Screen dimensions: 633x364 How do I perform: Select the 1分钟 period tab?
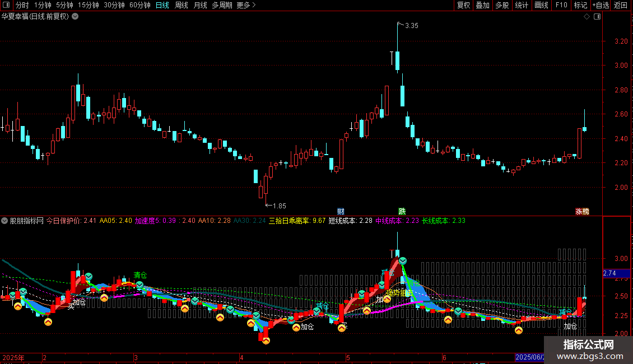[43, 5]
